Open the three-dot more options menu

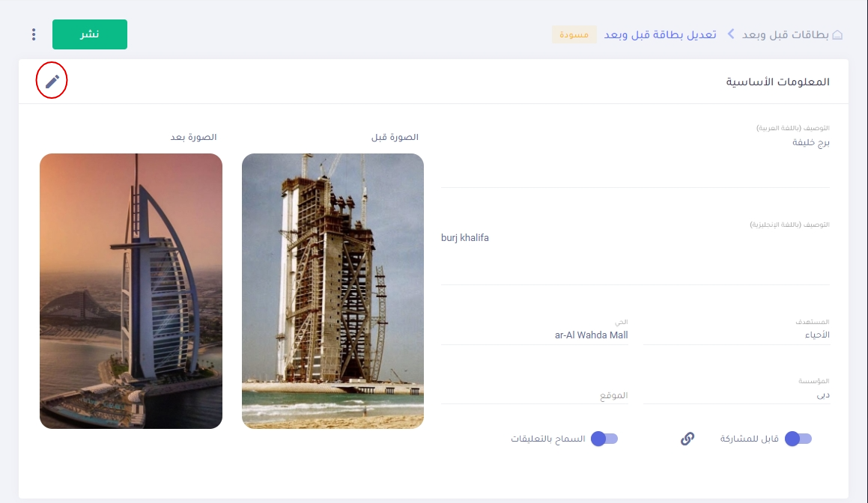[x=34, y=35]
